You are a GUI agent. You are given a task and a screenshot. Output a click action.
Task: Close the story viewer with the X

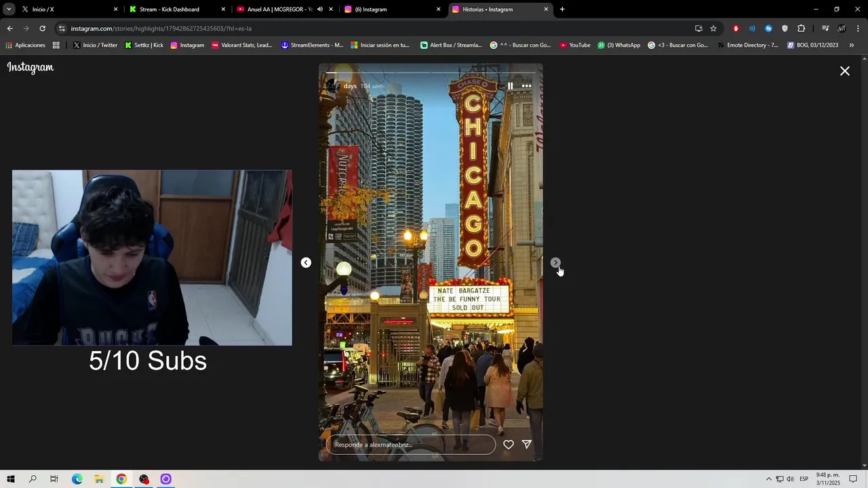(845, 70)
